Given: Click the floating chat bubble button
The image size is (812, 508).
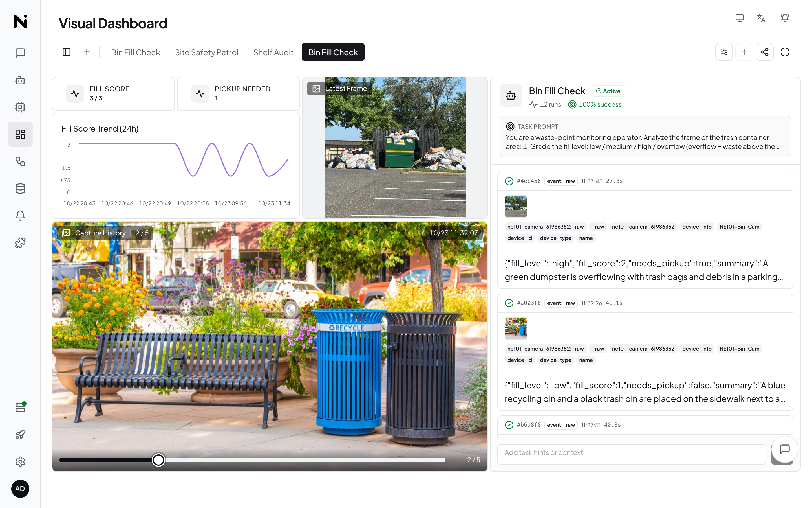Looking at the screenshot, I should tap(784, 449).
